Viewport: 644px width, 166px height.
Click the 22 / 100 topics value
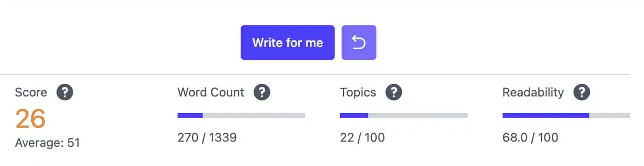[x=362, y=138]
